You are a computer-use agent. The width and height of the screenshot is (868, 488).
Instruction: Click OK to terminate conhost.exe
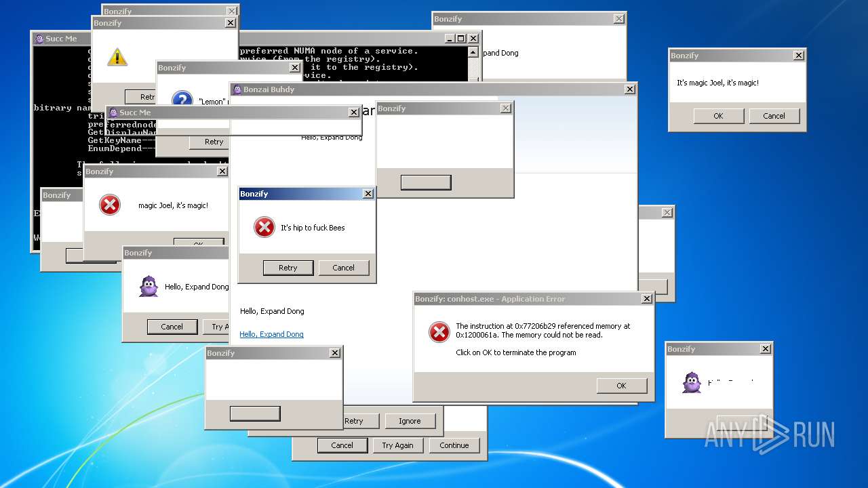[x=622, y=386]
